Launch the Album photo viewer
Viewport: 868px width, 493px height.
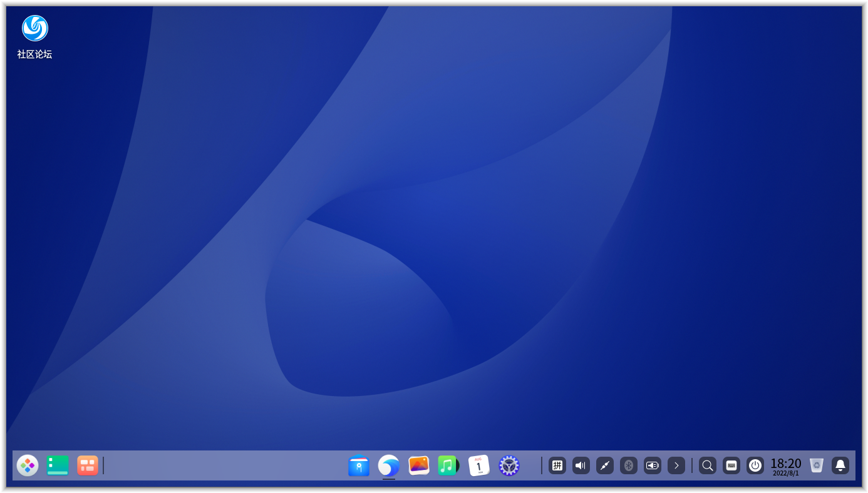coord(419,465)
